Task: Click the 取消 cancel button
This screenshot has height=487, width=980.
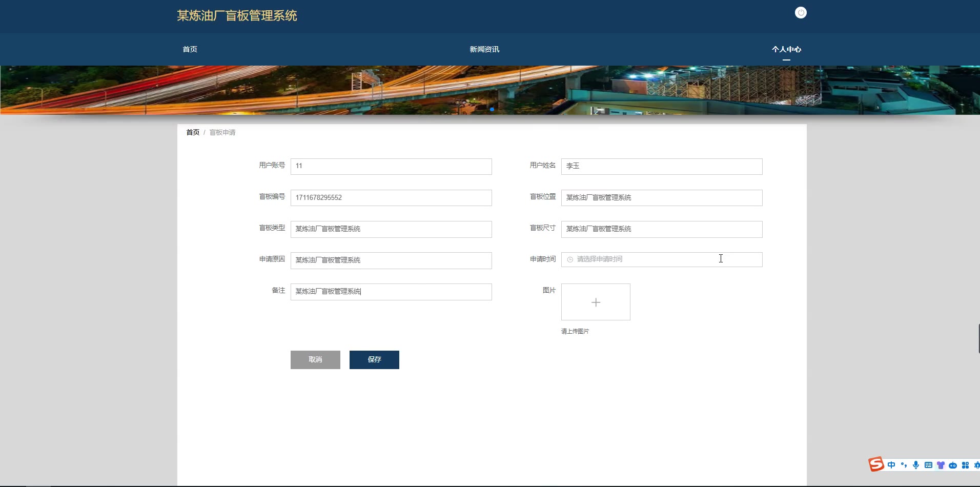Action: click(315, 360)
